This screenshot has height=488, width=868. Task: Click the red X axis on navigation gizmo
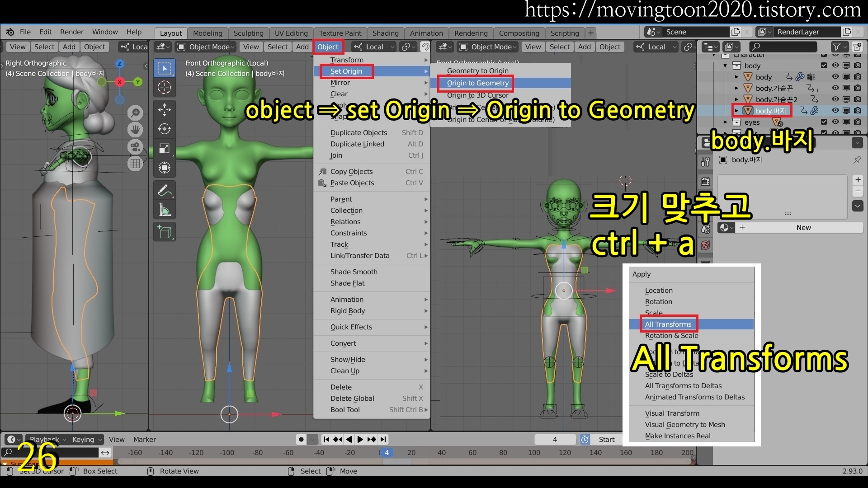click(x=119, y=82)
